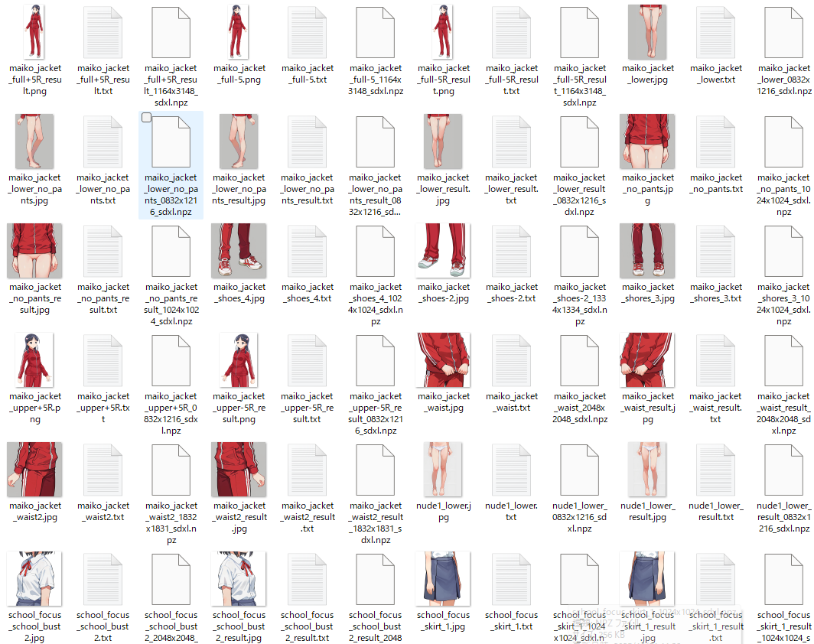The width and height of the screenshot is (814, 644).
Task: Select the maiko_jacket_shoes-2.jpg image thumbnail
Action: point(443,251)
